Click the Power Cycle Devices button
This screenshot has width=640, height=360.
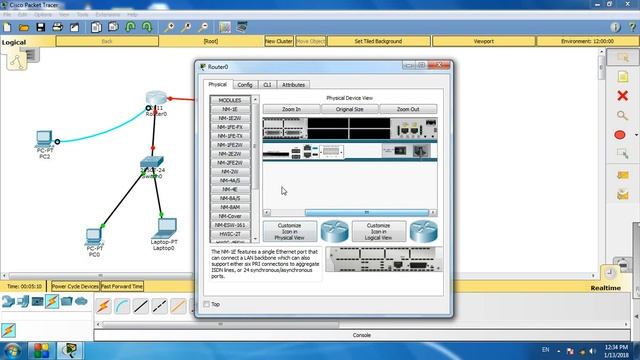(75, 287)
